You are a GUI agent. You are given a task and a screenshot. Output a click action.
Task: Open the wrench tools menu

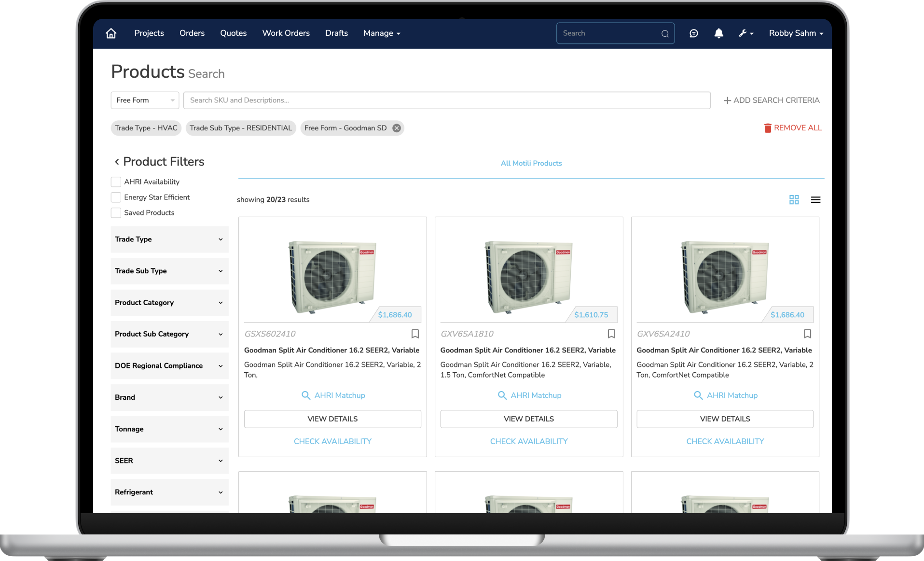746,33
